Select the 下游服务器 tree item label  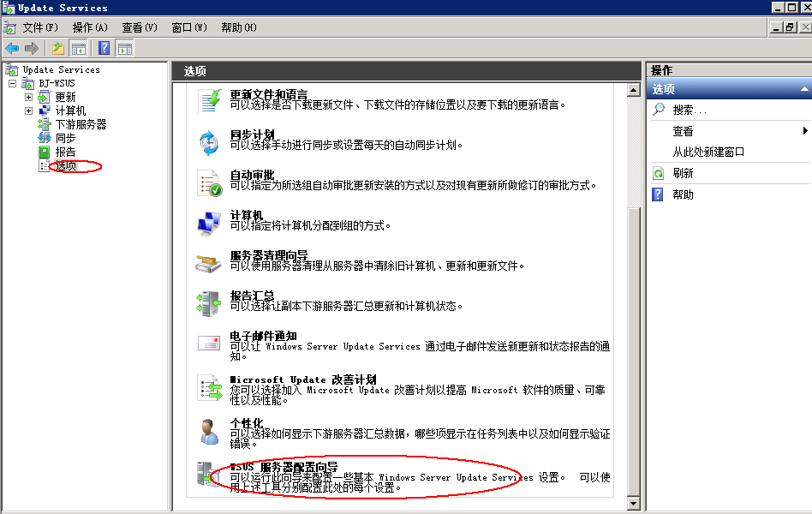(x=81, y=124)
